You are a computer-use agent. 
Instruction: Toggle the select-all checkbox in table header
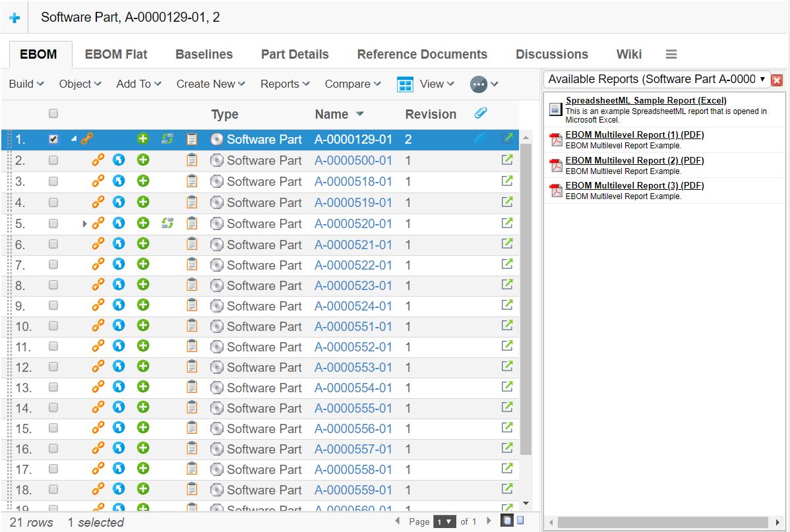point(53,113)
